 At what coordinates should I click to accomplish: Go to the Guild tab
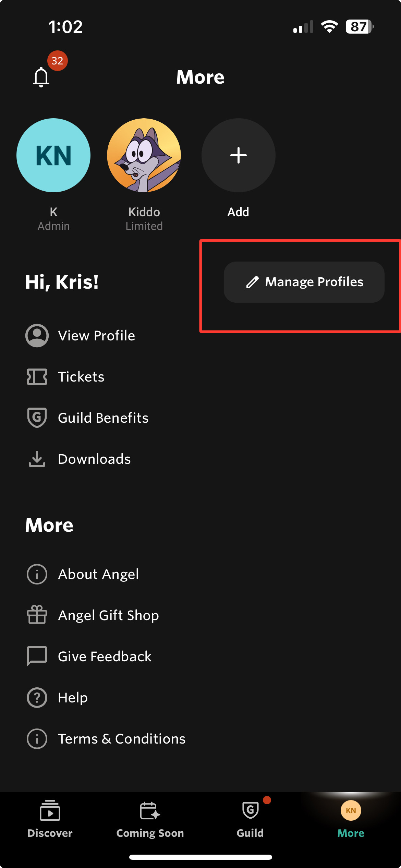251,819
